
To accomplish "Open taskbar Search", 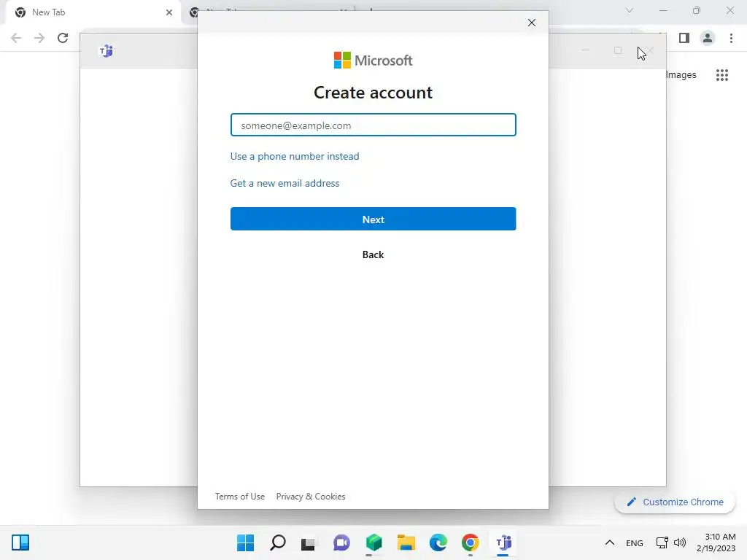I will click(x=278, y=542).
